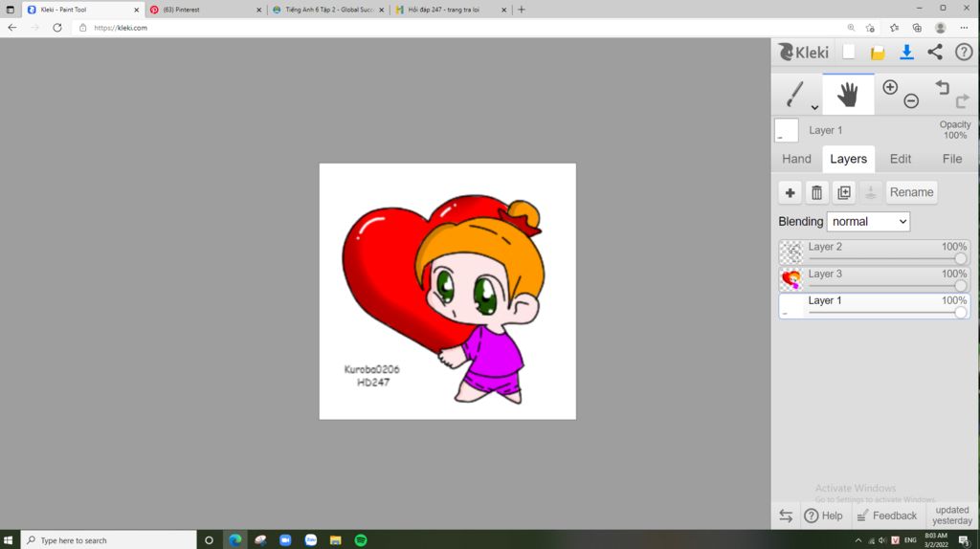Viewport: 980px width, 549px height.
Task: Select the Brush tool in Kleki
Action: (x=794, y=94)
